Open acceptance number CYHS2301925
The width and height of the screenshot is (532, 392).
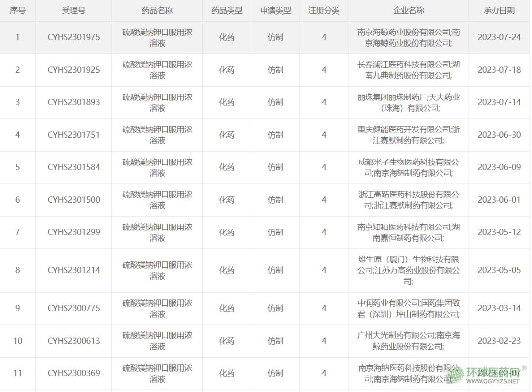click(x=73, y=70)
